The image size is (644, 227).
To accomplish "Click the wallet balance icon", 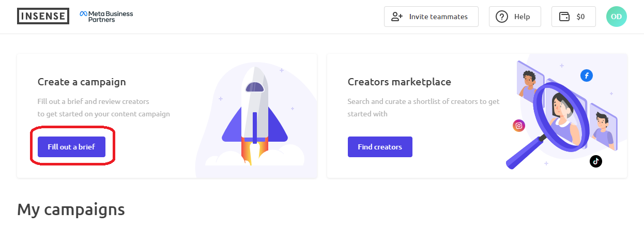I will tap(564, 17).
